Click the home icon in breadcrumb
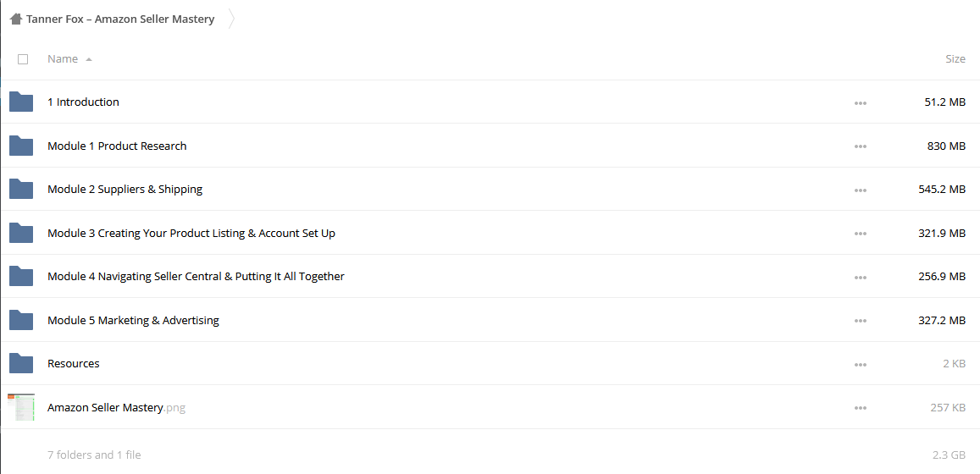The width and height of the screenshot is (980, 474). (x=16, y=19)
